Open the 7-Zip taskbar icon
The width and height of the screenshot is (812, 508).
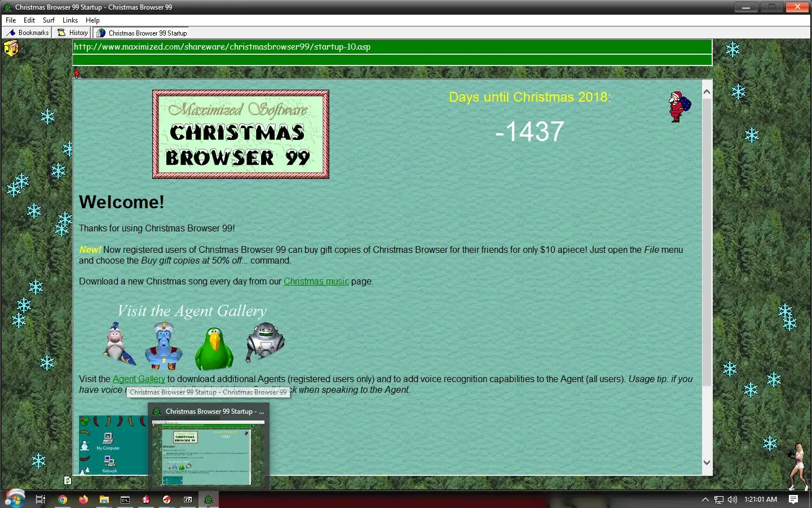click(188, 500)
